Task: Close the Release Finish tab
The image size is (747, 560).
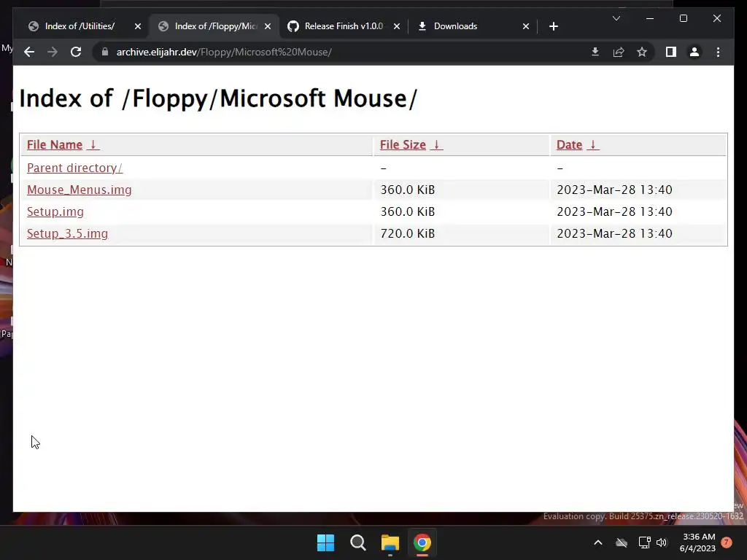Action: (x=396, y=26)
